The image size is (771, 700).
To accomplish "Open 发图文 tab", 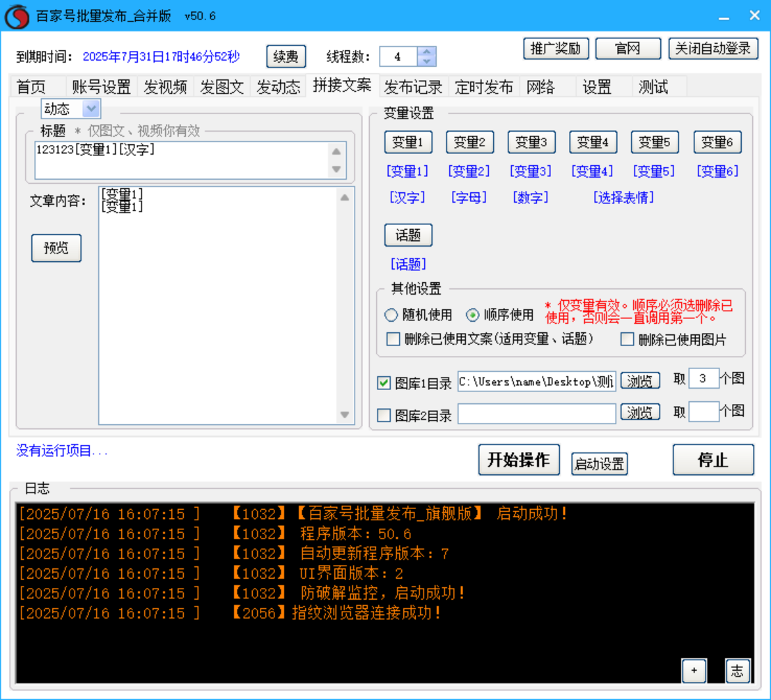I will [221, 87].
